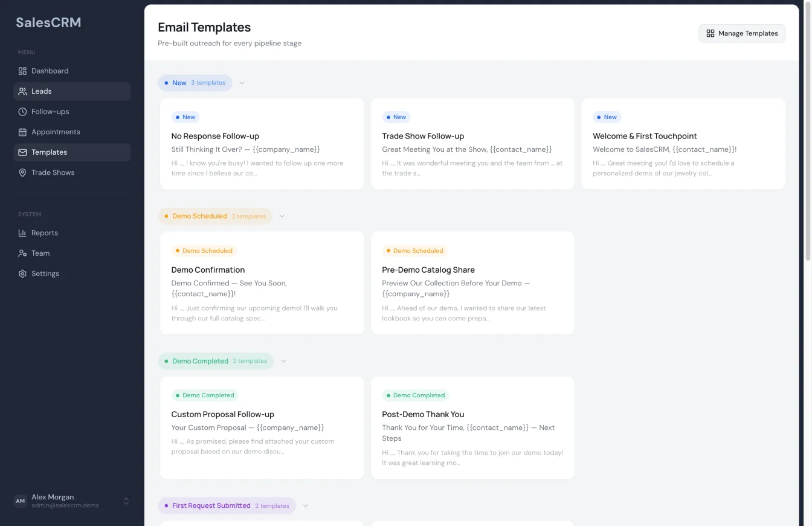Screen dimensions: 812x526
Task: Collapse the Demo Scheduled section
Action: [282, 216]
